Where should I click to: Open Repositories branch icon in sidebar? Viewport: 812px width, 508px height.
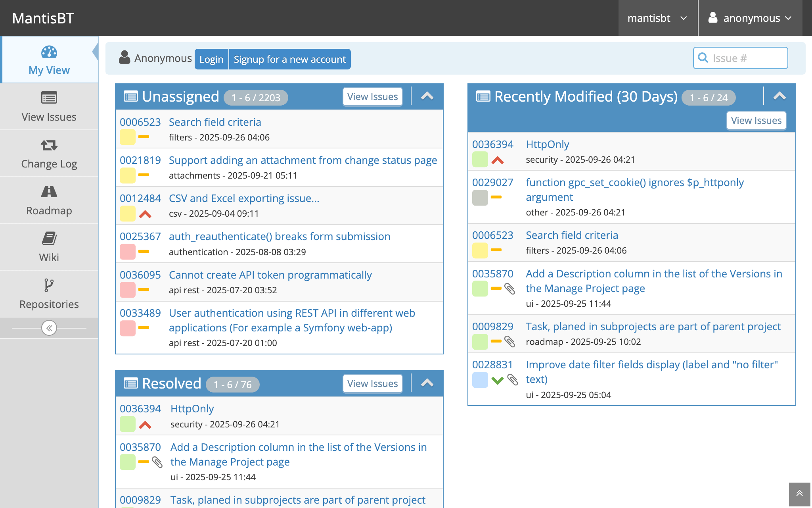tap(49, 285)
